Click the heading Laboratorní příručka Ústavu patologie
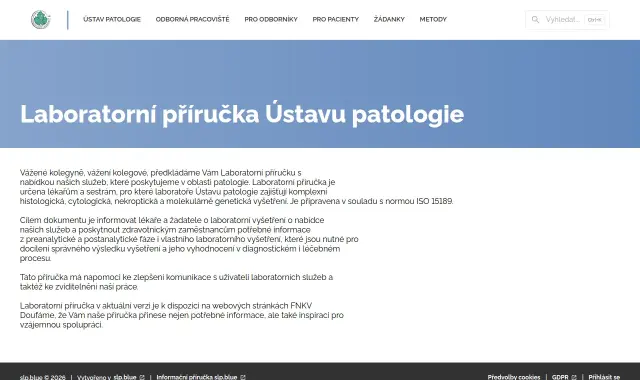 [x=242, y=114]
